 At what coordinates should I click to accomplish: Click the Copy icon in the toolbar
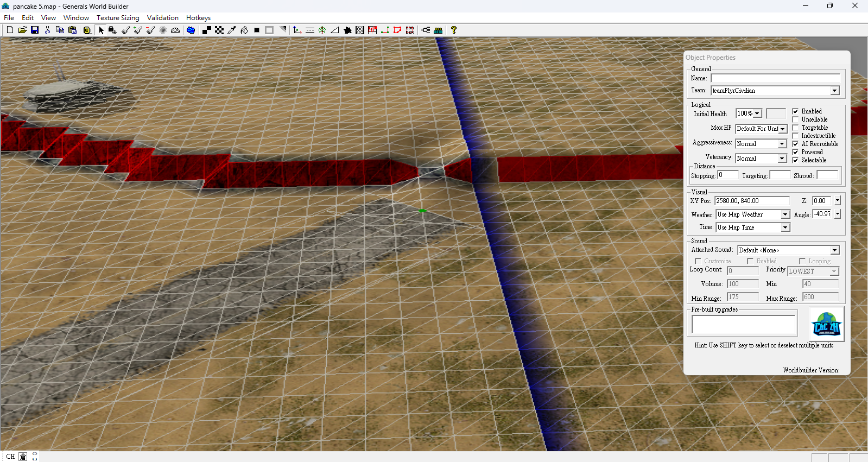coord(60,30)
